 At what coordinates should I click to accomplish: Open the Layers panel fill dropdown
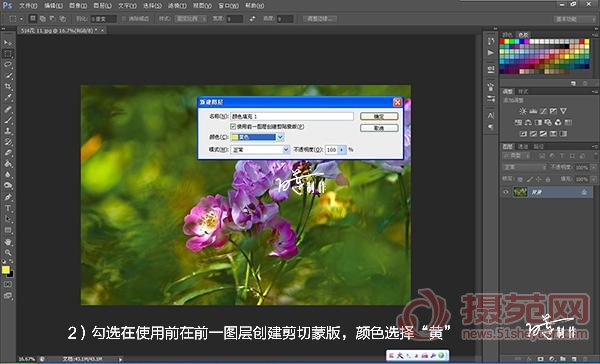coord(592,179)
